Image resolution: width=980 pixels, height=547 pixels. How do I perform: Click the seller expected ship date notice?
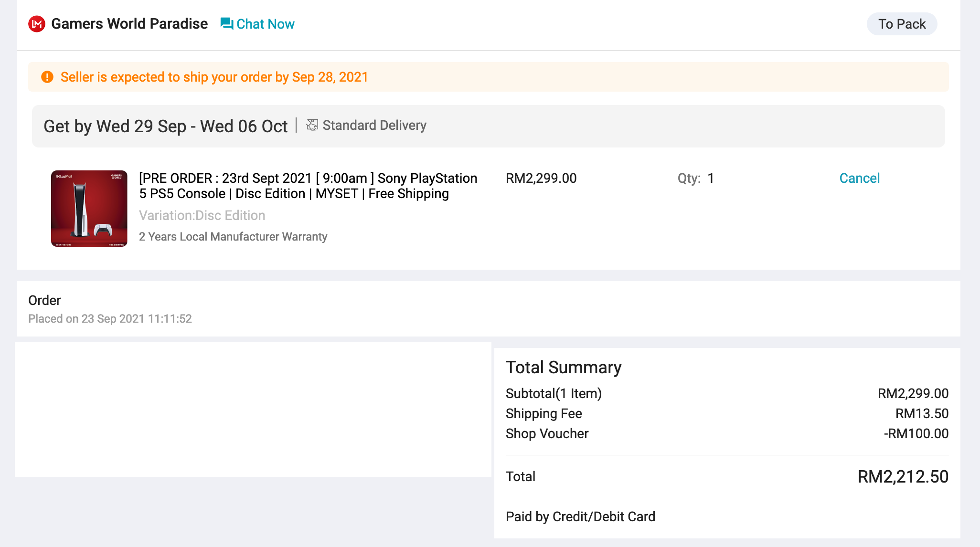coord(214,77)
